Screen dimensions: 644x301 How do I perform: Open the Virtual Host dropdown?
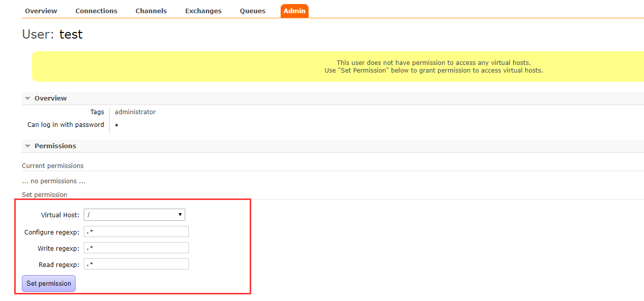tap(134, 215)
